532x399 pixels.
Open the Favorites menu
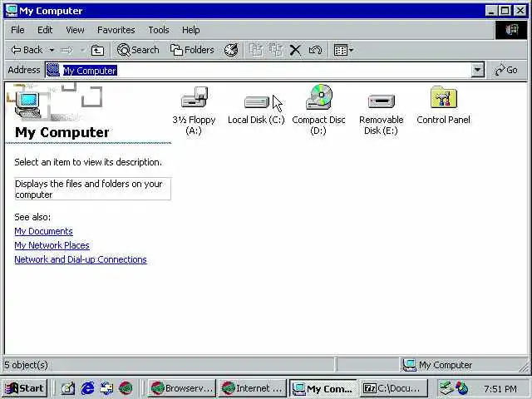pos(116,30)
